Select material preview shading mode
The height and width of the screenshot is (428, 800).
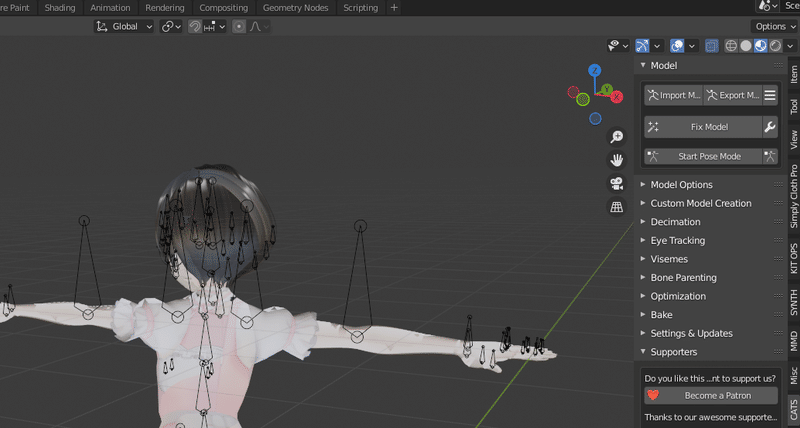coord(761,46)
